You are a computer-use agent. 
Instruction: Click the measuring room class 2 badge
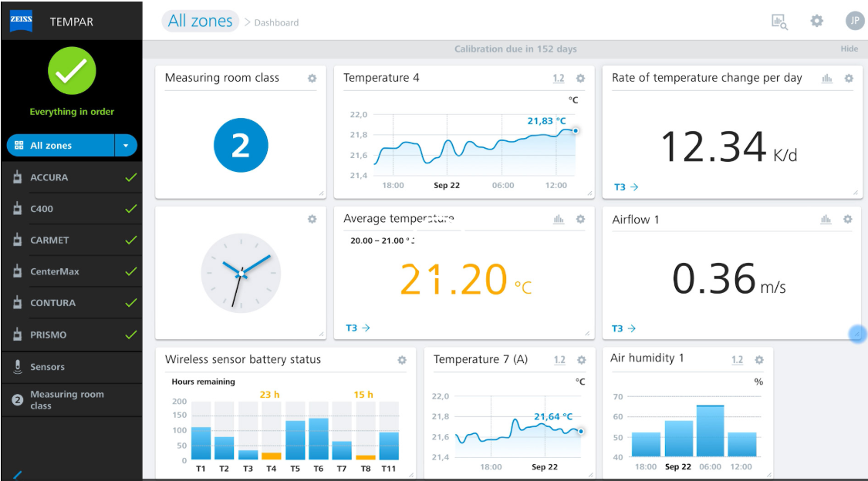[241, 145]
